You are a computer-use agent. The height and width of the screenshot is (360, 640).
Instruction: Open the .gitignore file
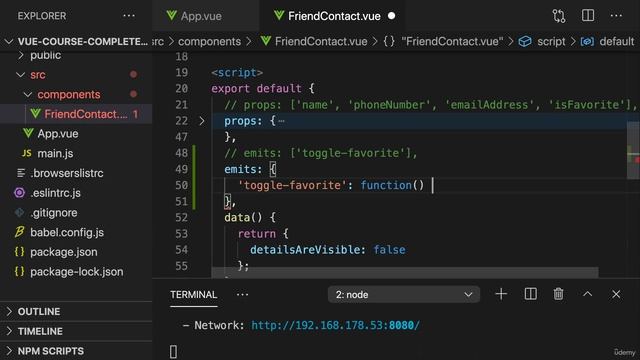click(x=76, y=213)
